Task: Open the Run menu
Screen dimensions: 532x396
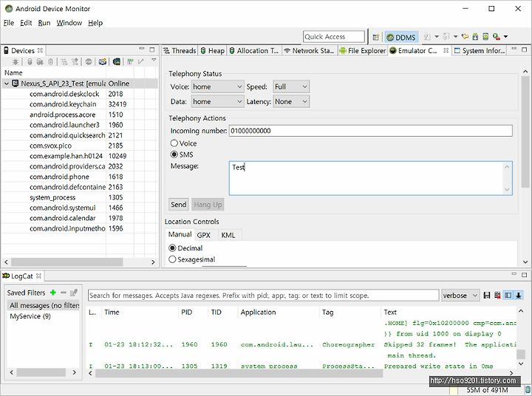Action: 44,23
